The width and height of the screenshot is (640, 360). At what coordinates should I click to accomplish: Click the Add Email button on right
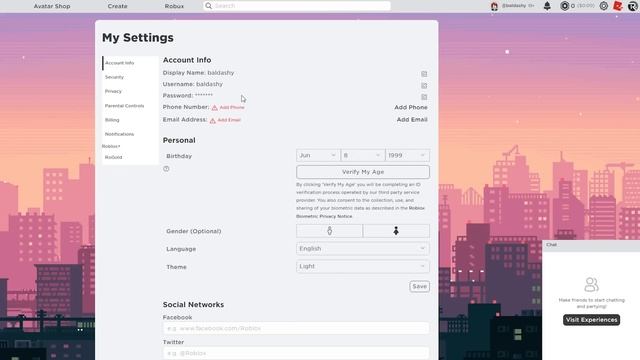click(x=412, y=120)
